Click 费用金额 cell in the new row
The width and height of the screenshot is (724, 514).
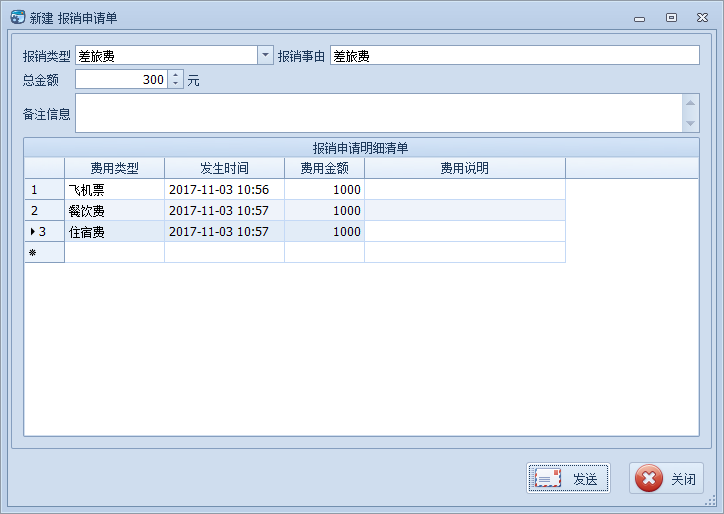tap(325, 252)
